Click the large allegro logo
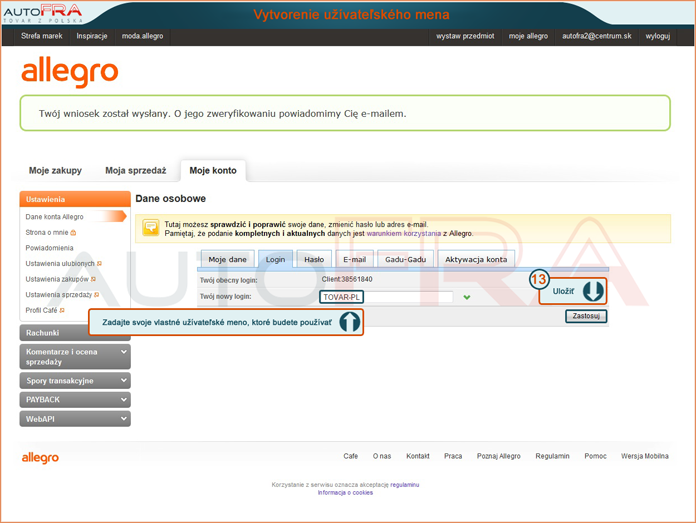The height and width of the screenshot is (523, 696). tap(70, 71)
